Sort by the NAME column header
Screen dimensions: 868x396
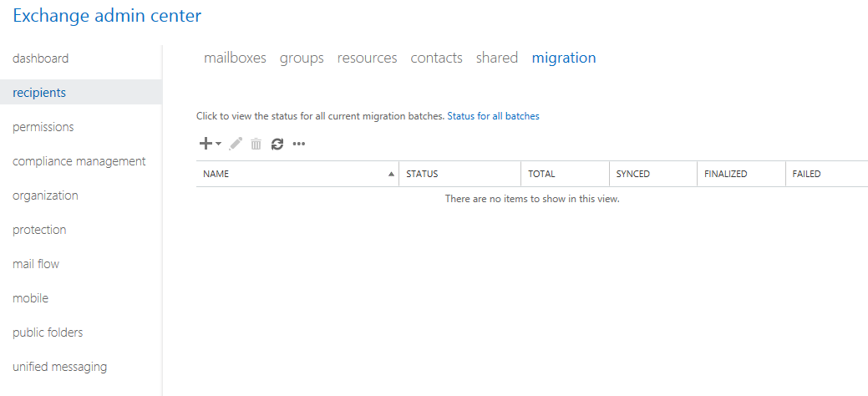(x=297, y=174)
